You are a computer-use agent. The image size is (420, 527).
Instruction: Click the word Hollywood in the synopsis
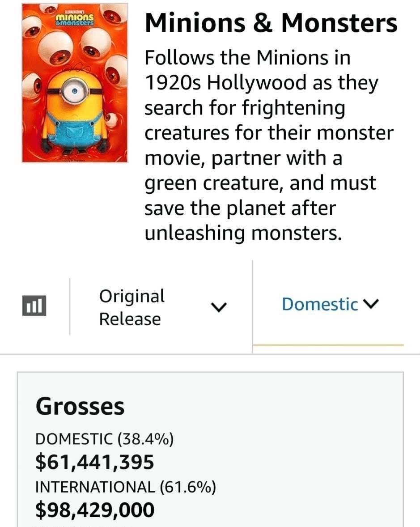tap(256, 83)
